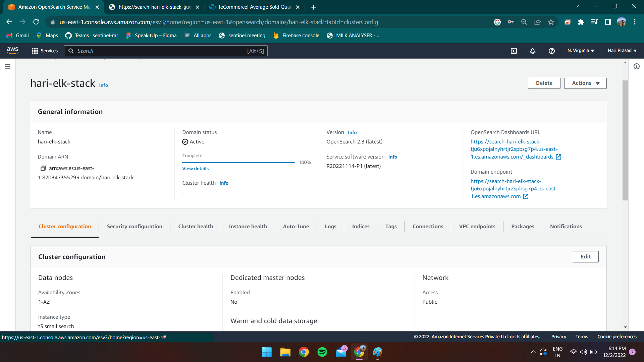The height and width of the screenshot is (362, 644).
Task: Open AWS CloudShell icon in header
Action: tap(514, 51)
